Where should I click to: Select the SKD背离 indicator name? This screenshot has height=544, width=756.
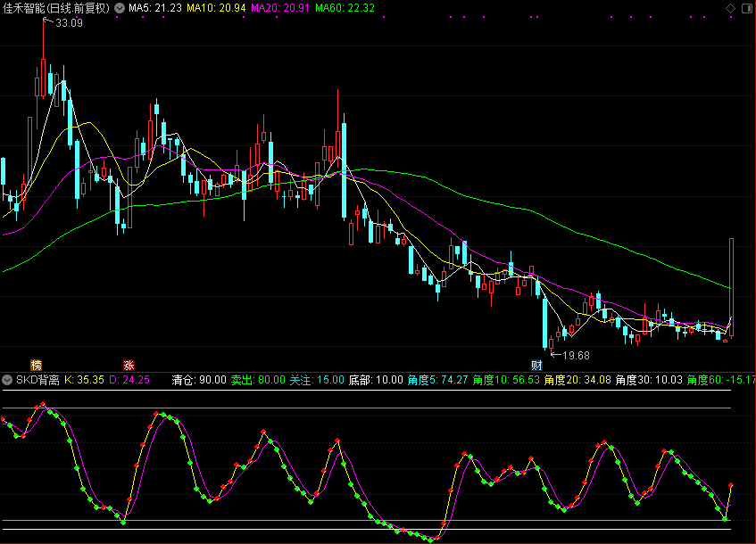click(x=37, y=380)
